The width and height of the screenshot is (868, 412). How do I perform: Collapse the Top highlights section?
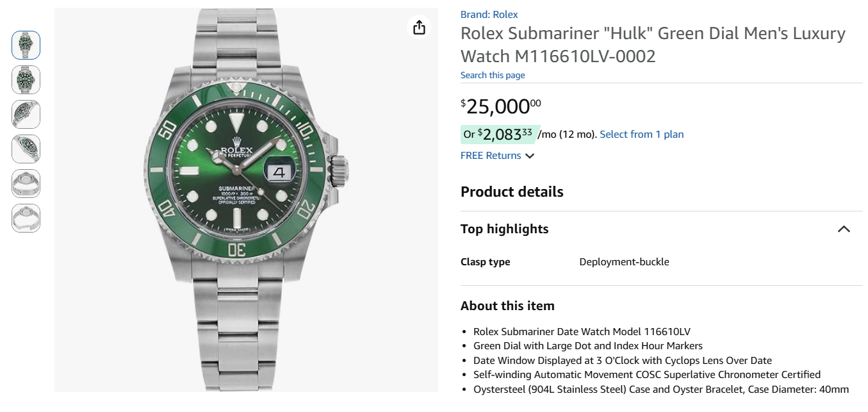[844, 229]
